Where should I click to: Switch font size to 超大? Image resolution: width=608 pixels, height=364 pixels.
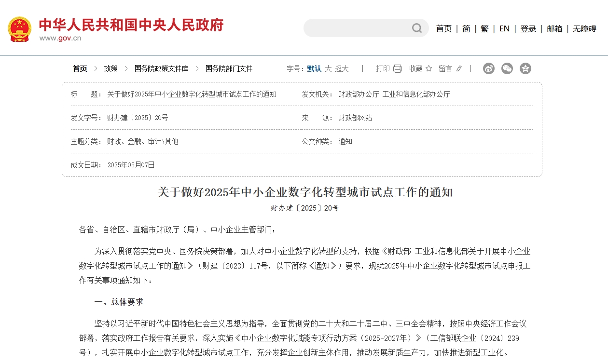pos(342,68)
